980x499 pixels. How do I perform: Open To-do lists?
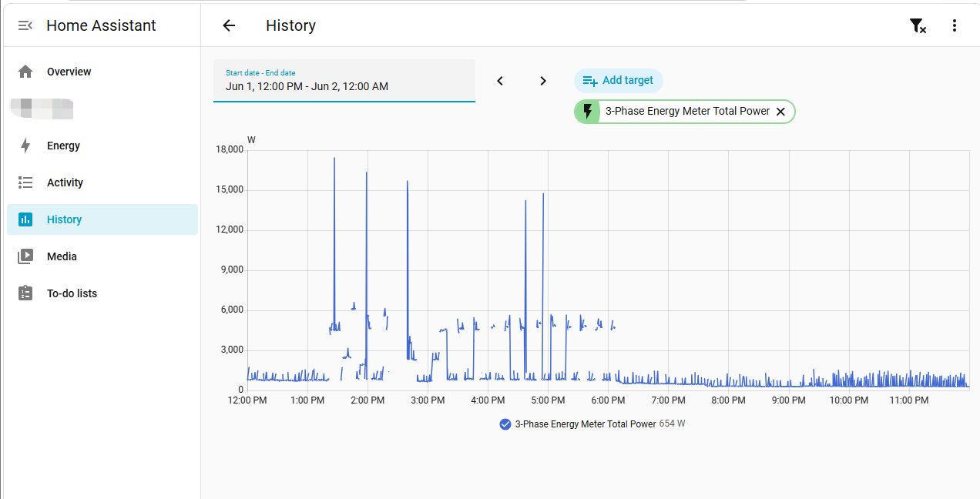[102, 293]
